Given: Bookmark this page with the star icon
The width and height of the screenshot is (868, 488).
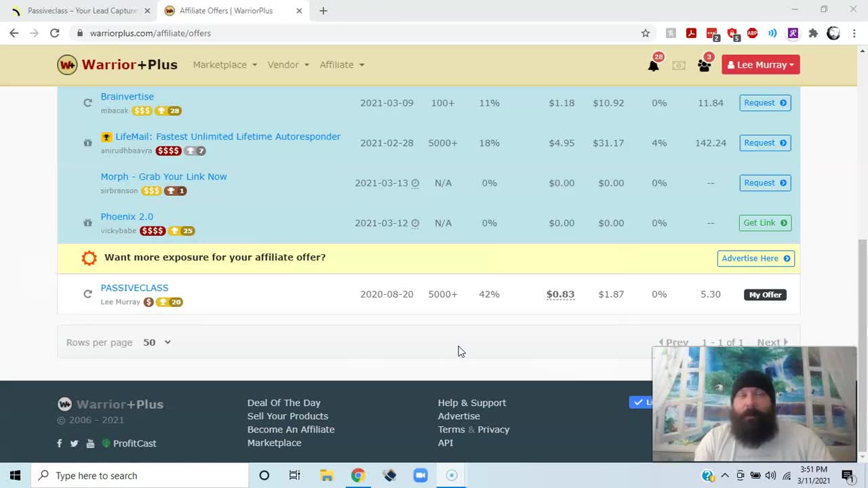Looking at the screenshot, I should [646, 33].
